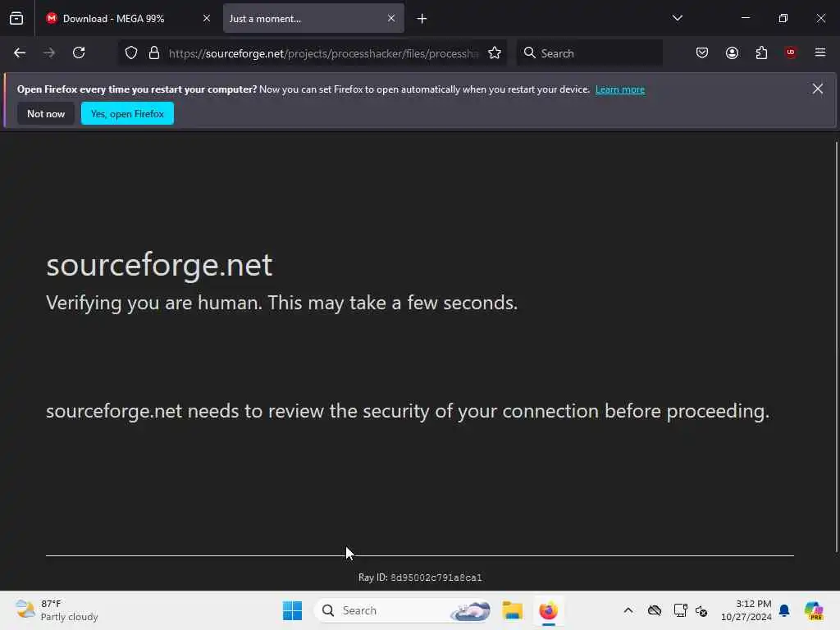The width and height of the screenshot is (840, 630).
Task: Click Yes, open Firefox button
Action: (x=127, y=113)
